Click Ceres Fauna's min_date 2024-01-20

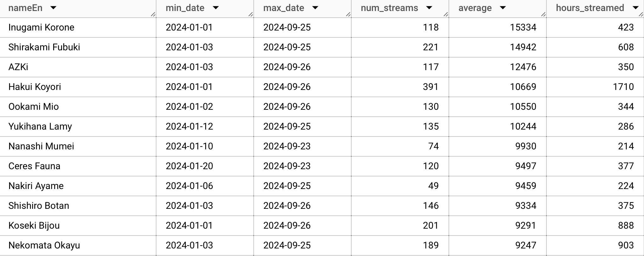point(189,166)
